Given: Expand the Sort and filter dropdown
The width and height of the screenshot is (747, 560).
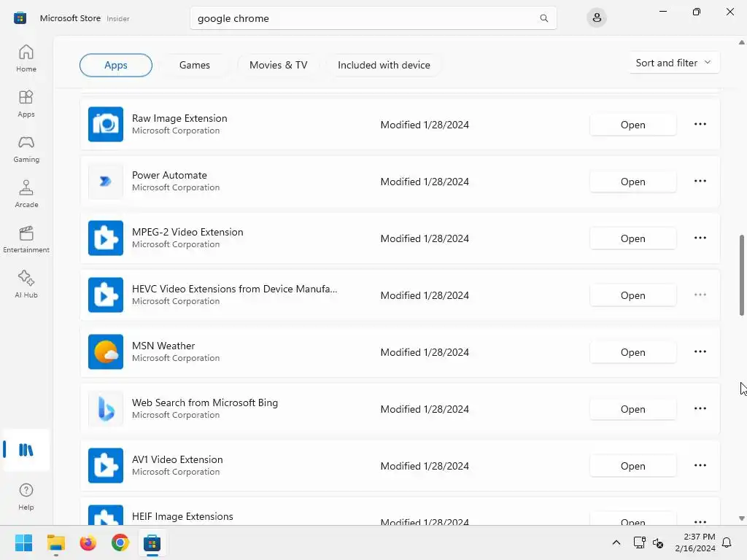Looking at the screenshot, I should point(673,63).
